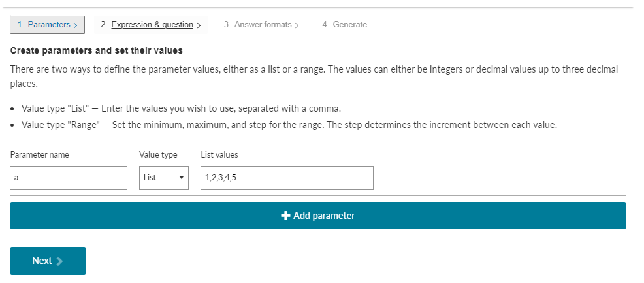Click the chevron after Answer formats
Image resolution: width=644 pixels, height=283 pixels.
[297, 25]
